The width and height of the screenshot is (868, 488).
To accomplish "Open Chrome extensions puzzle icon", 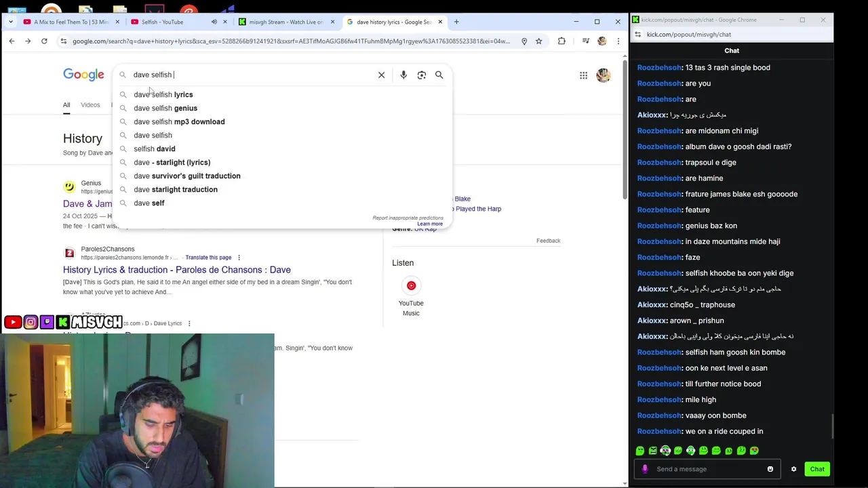I will (x=561, y=41).
